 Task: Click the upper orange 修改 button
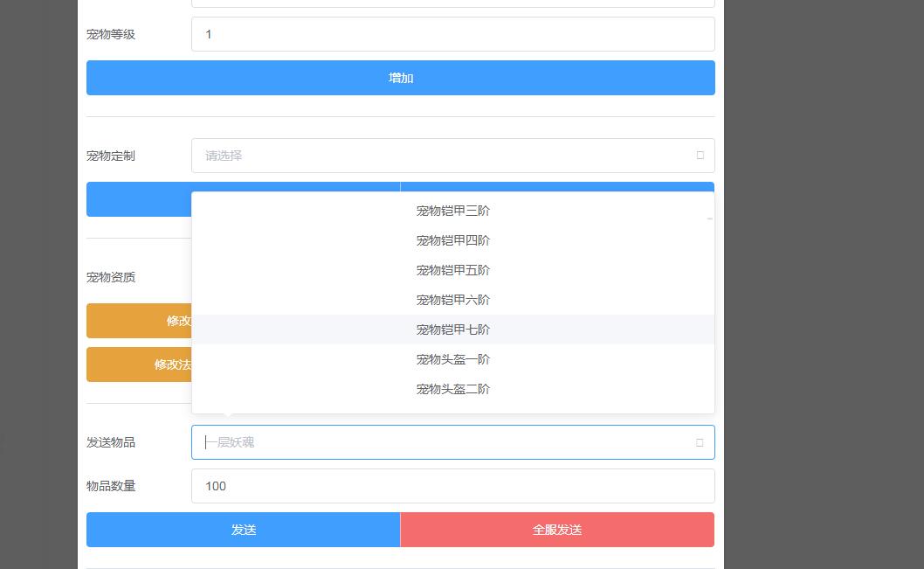coord(140,321)
